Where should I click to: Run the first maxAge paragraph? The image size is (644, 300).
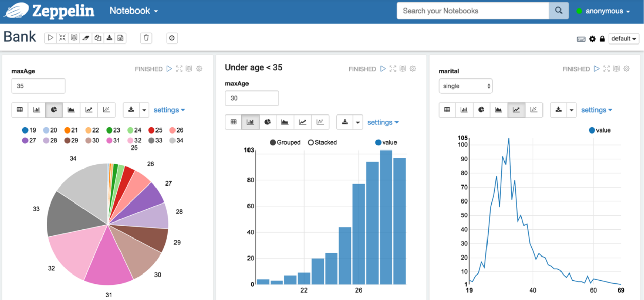[x=169, y=69]
